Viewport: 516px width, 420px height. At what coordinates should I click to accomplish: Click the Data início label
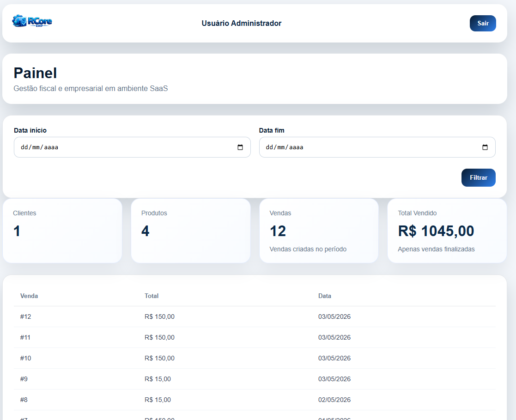[x=30, y=130]
